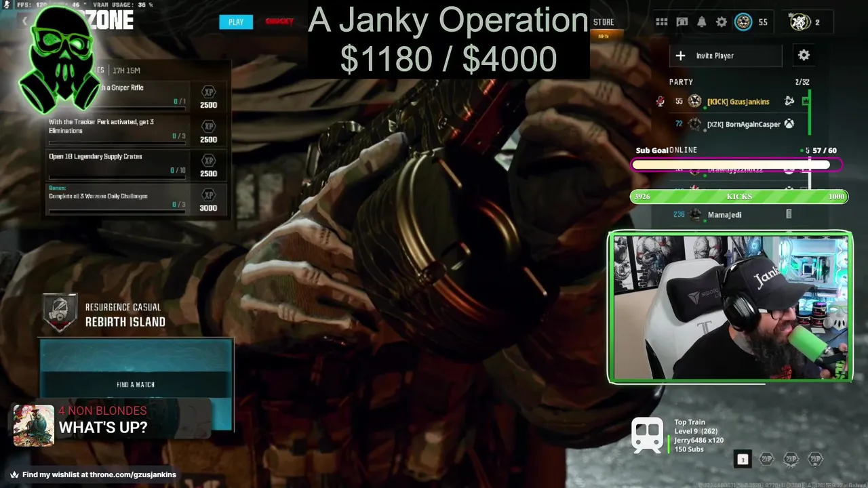Click the green KICKS progress bar
Viewport: 868px width, 488px height.
pyautogui.click(x=738, y=197)
